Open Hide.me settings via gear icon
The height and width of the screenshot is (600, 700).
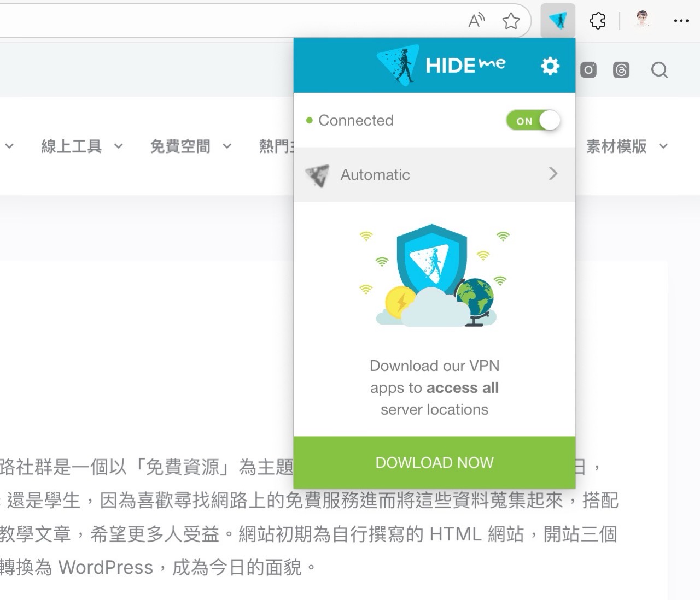click(x=550, y=66)
